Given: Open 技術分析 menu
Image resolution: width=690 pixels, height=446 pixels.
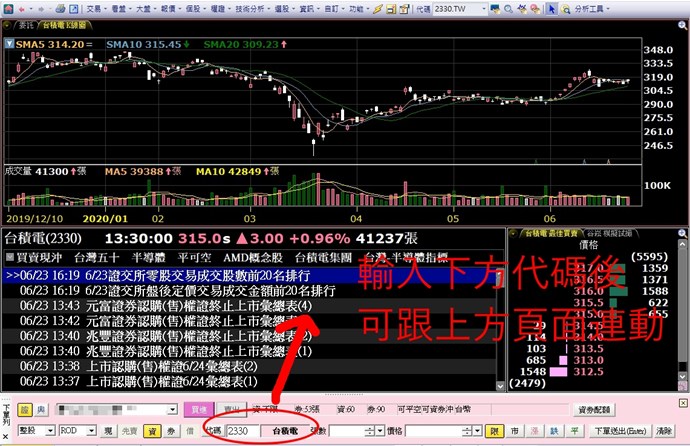Looking at the screenshot, I should coord(252,9).
